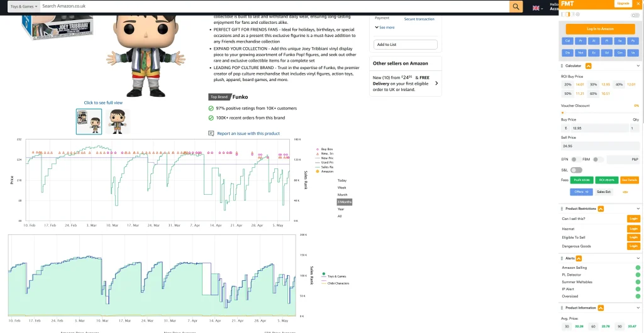Select the Week chart range
The width and height of the screenshot is (644, 333).
pos(341,187)
